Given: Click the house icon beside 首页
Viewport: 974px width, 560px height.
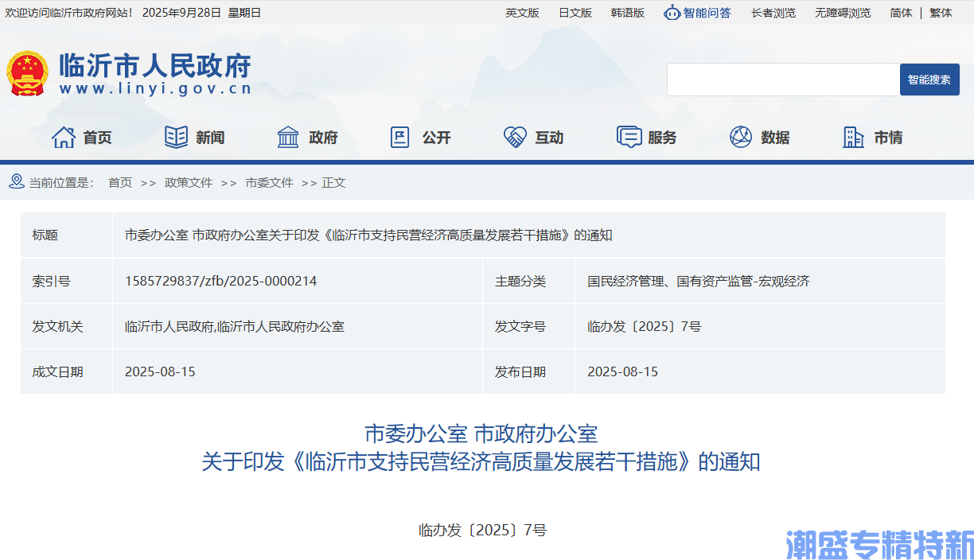Looking at the screenshot, I should (64, 138).
